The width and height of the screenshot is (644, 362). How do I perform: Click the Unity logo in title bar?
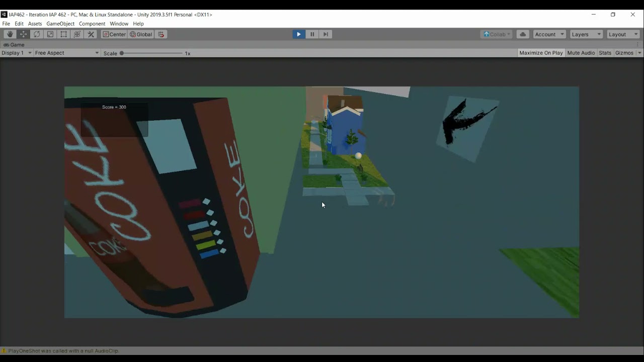pyautogui.click(x=4, y=15)
